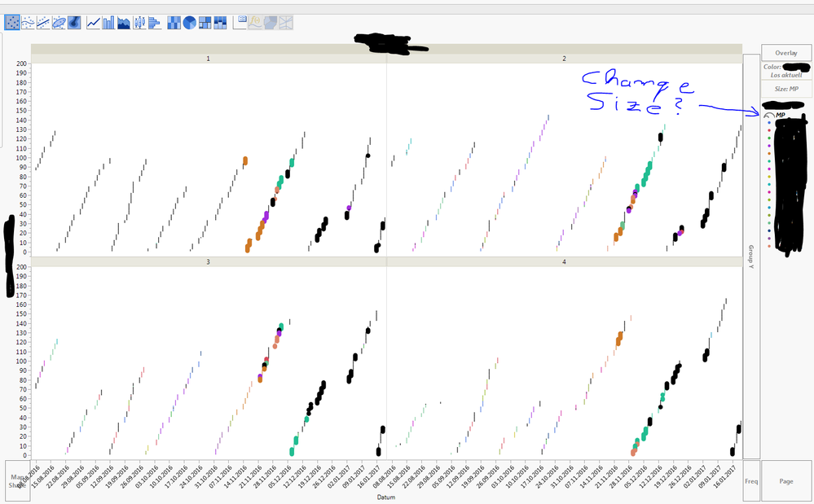
Task: Select the Ellipse element icon
Action: pyautogui.click(x=58, y=22)
